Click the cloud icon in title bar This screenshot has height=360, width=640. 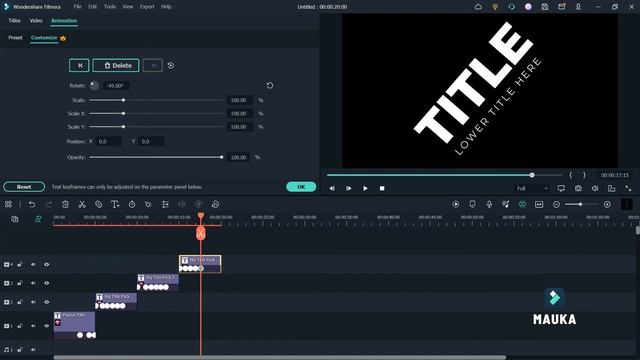point(478,7)
